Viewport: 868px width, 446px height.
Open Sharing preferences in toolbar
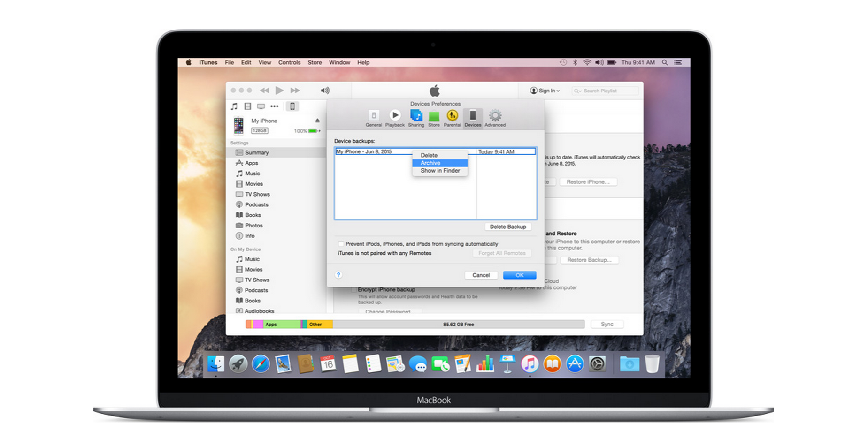416,118
